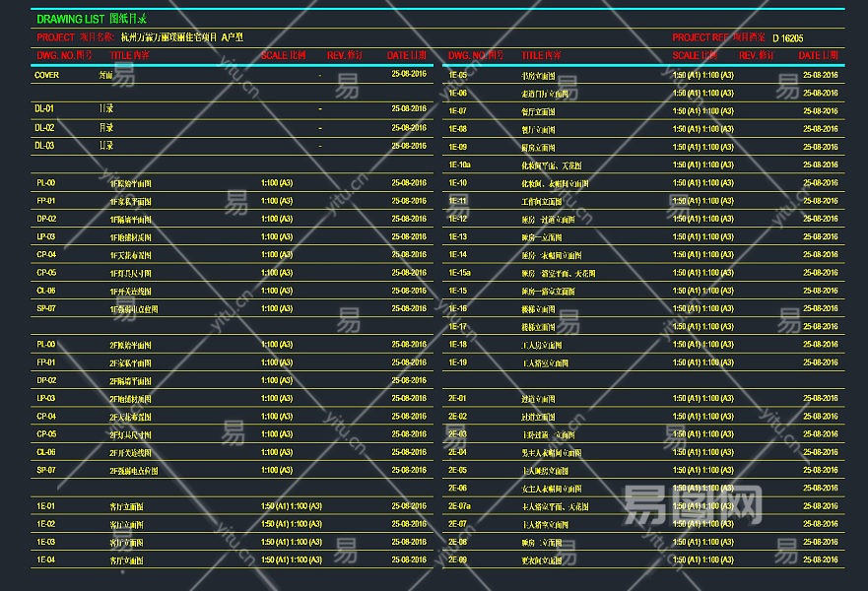Choose drawing number 1E-15a
This screenshot has height=591, width=868.
[x=459, y=273]
